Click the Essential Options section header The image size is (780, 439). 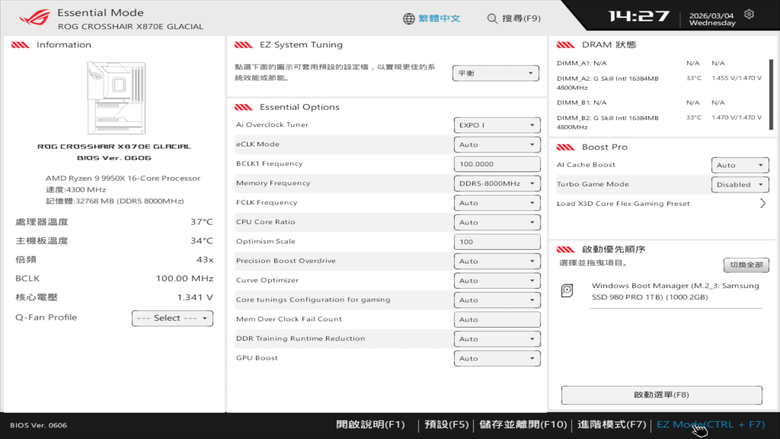coord(299,107)
